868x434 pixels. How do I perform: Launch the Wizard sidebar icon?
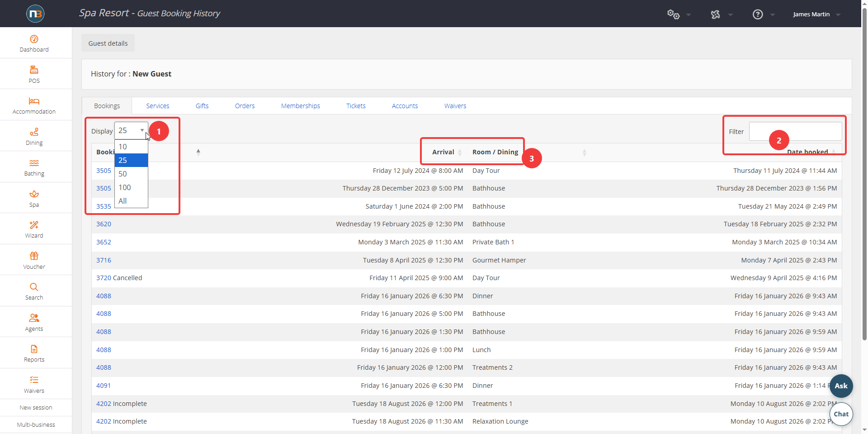pos(34,229)
